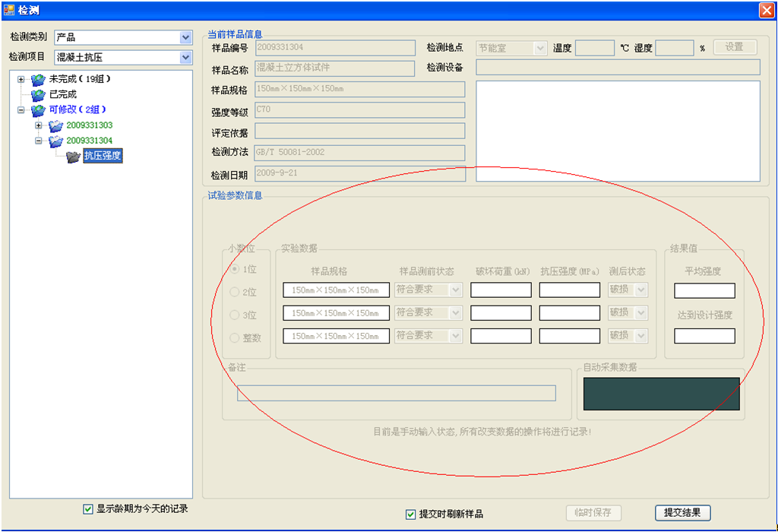Click the dark 自动采集数据 display panel

(x=661, y=394)
